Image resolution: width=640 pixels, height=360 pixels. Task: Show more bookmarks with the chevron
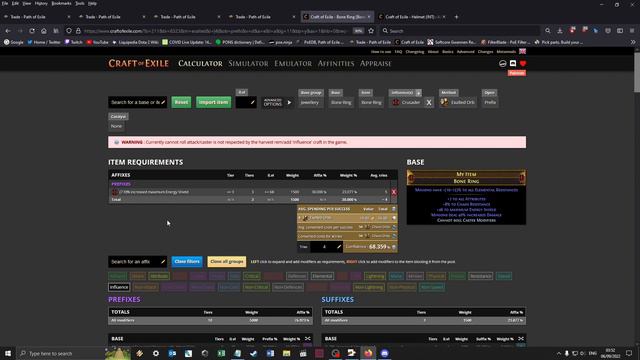[x=633, y=42]
